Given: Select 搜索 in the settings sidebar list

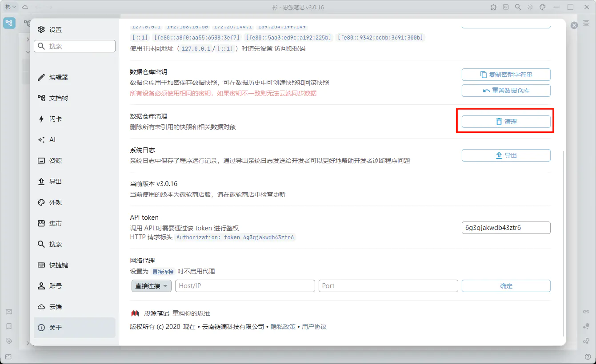Looking at the screenshot, I should (x=75, y=244).
